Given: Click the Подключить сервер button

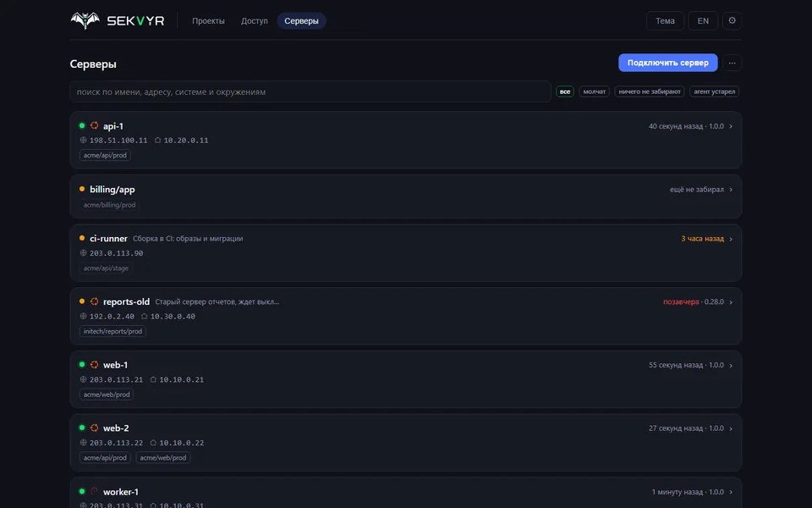Looking at the screenshot, I should point(668,63).
